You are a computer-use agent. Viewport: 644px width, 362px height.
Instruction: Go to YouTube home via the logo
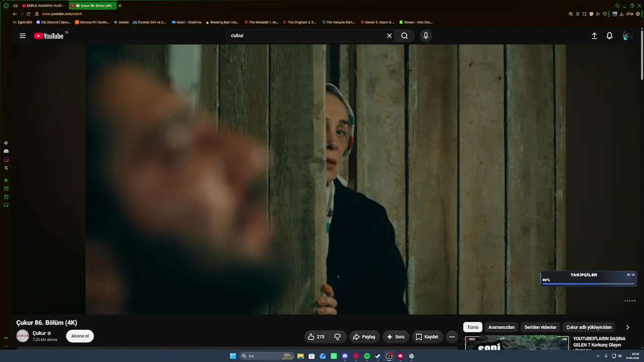click(x=49, y=36)
